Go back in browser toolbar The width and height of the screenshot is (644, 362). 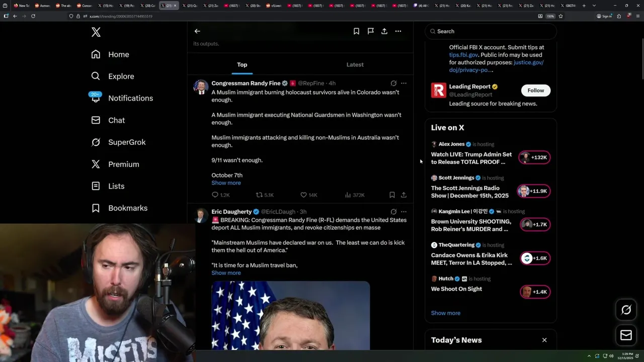coord(15,16)
